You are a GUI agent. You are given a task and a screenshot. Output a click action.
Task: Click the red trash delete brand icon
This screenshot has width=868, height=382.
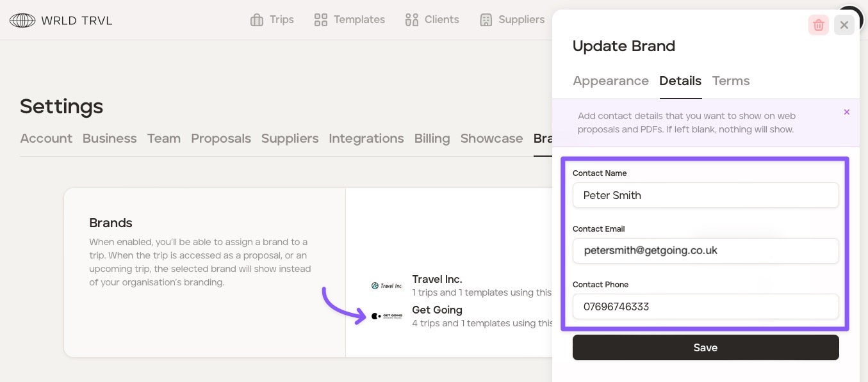818,25
